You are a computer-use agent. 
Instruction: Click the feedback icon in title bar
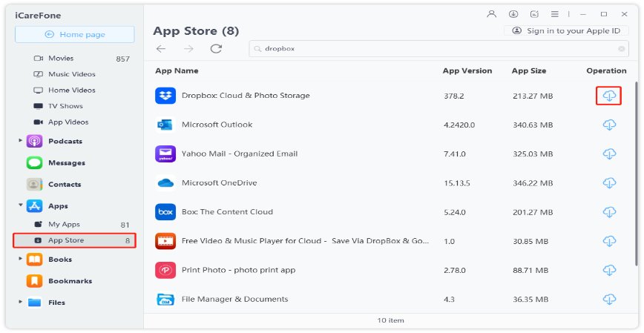pos(534,14)
